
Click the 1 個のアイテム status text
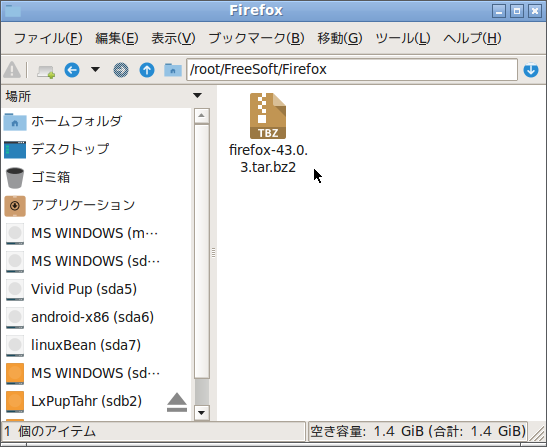pos(50,432)
